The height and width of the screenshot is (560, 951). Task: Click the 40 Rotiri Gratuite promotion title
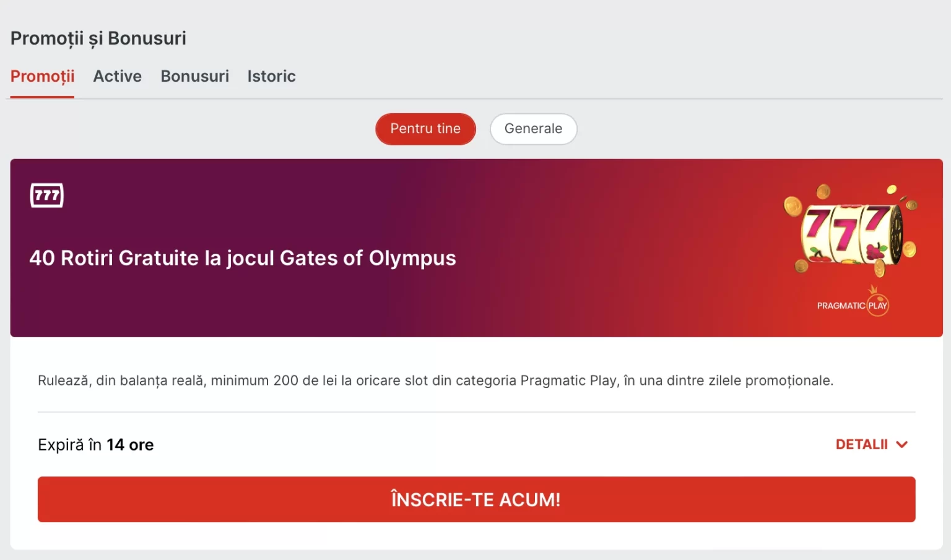pos(243,258)
